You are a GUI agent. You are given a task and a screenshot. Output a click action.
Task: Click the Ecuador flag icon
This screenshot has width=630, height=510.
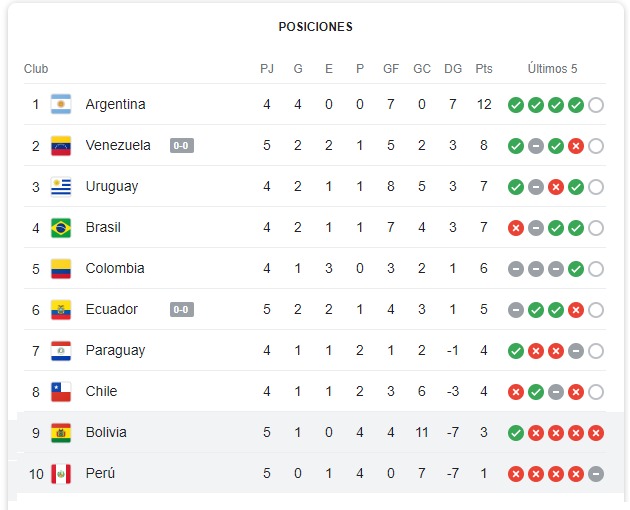pyautogui.click(x=61, y=309)
